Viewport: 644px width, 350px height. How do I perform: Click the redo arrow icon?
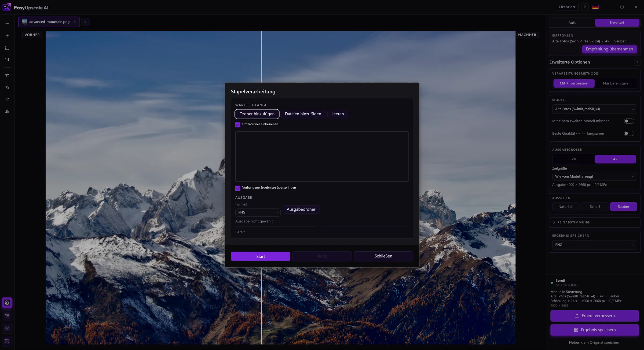pos(7,100)
